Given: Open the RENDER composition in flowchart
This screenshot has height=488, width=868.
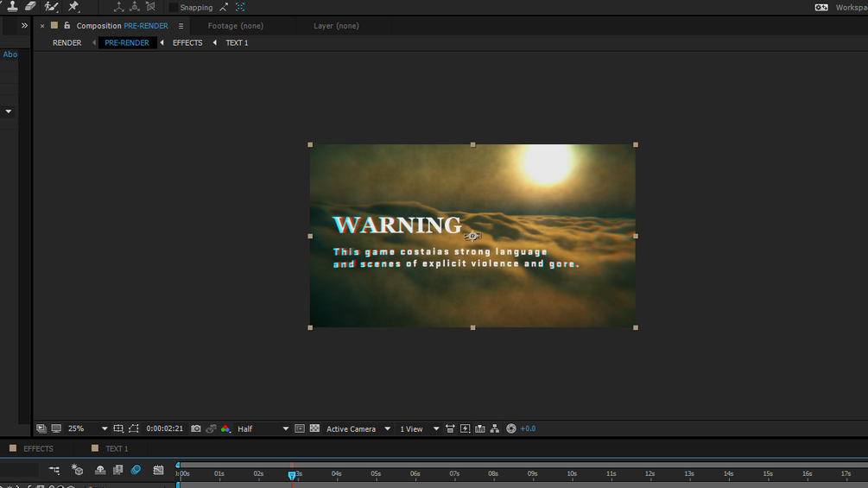Looking at the screenshot, I should pos(67,42).
